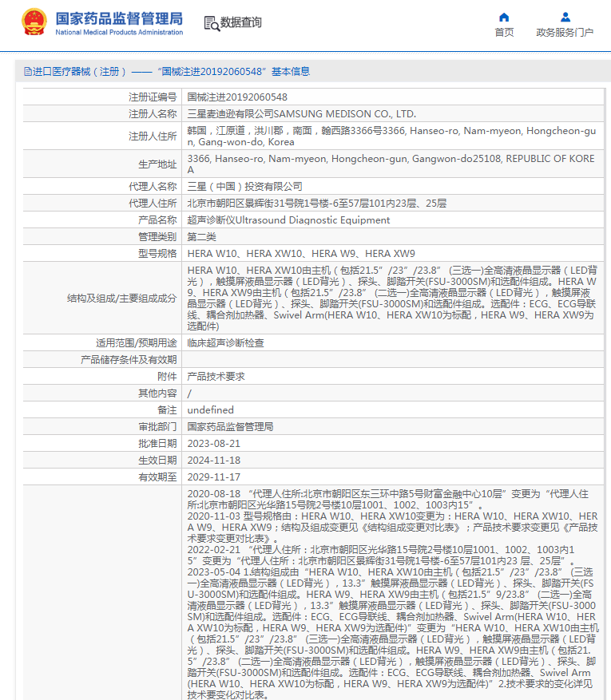Open the 产品技术要求 attachment entry

(216, 376)
